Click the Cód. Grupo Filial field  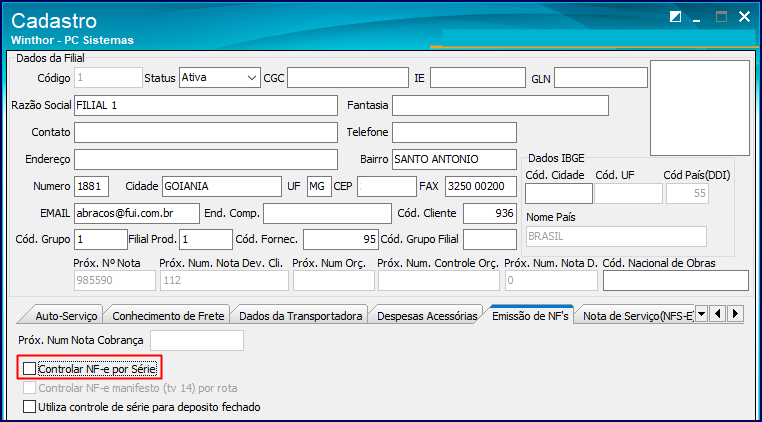[490, 240]
